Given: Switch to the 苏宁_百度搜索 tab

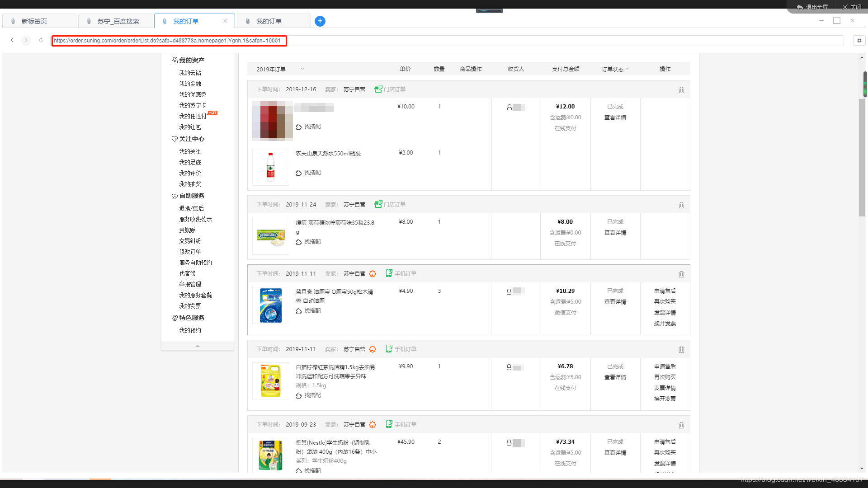Looking at the screenshot, I should pos(118,21).
